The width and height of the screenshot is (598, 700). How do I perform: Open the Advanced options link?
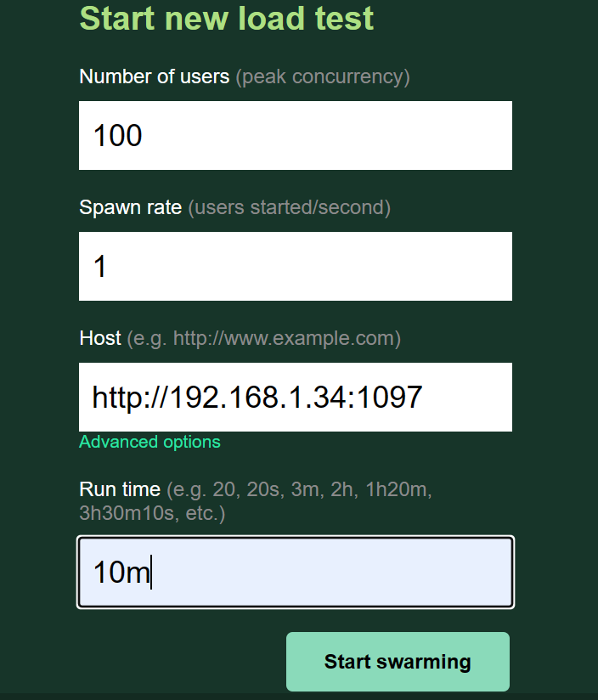point(149,442)
